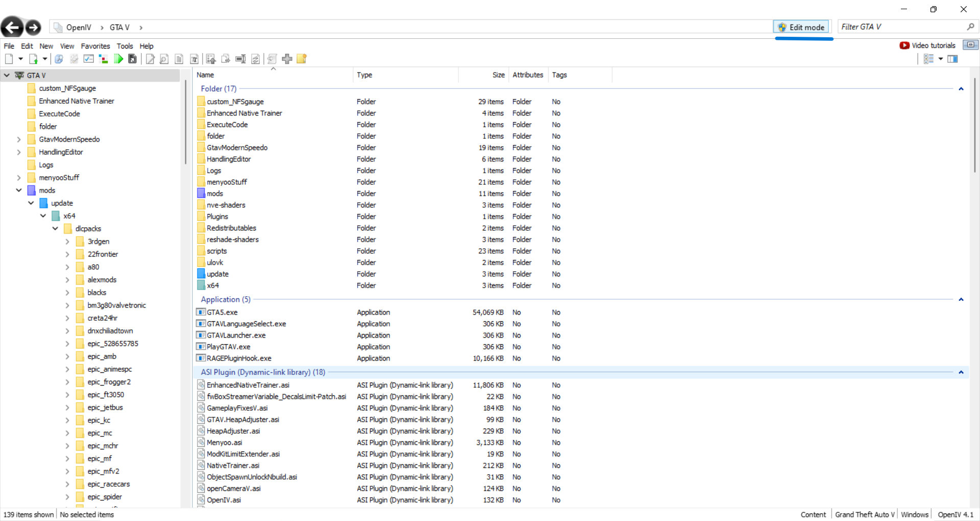This screenshot has width=980, height=521.
Task: Enable Edit mode
Action: tap(801, 27)
